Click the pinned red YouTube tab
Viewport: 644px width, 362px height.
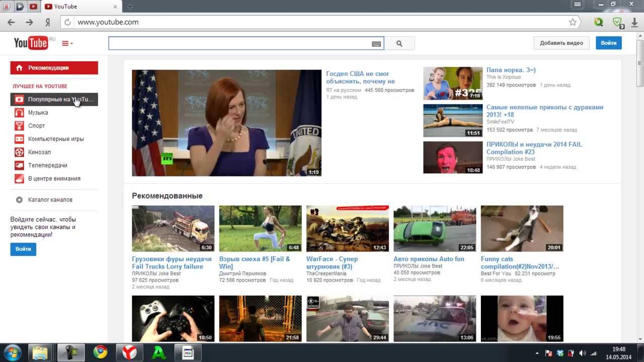click(33, 7)
